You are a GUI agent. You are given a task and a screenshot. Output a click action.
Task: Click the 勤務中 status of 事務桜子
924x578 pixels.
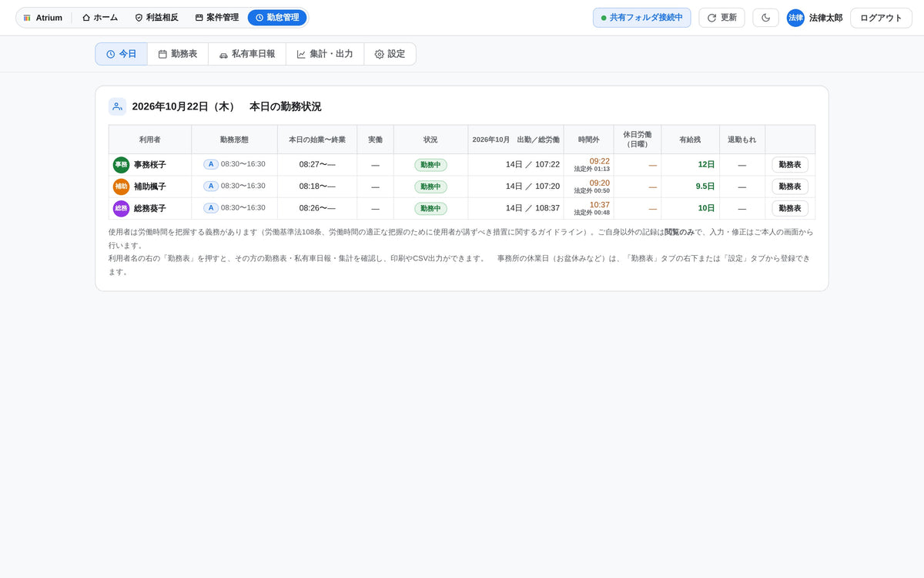(x=430, y=165)
